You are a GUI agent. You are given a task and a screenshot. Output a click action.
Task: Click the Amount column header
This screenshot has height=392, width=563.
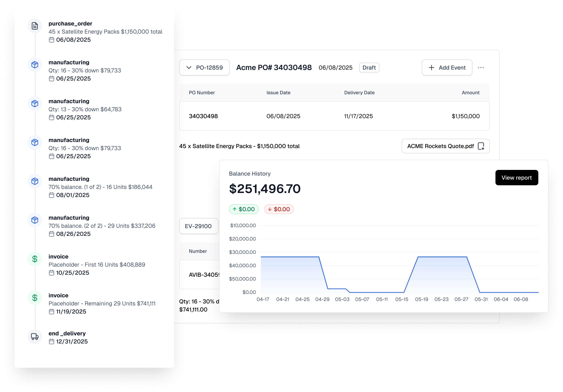(470, 93)
